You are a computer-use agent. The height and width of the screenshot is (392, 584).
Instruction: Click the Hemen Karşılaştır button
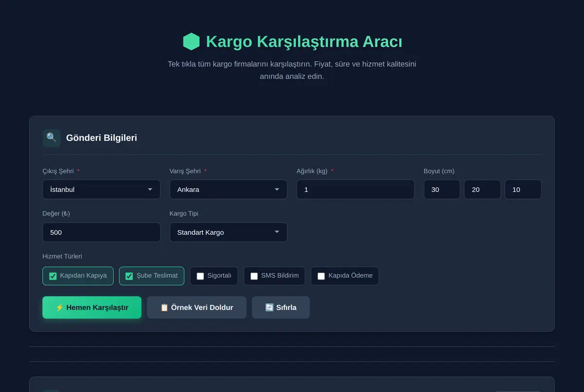[92, 307]
